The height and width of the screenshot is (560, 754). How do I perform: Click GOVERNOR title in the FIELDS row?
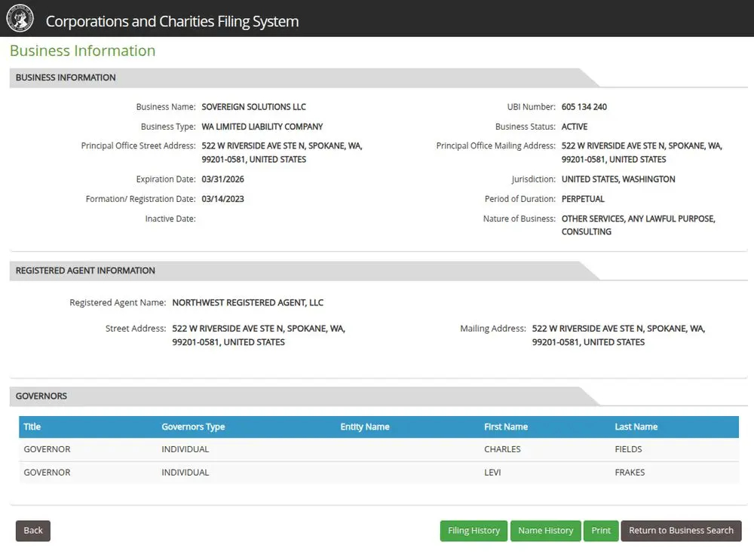(47, 449)
